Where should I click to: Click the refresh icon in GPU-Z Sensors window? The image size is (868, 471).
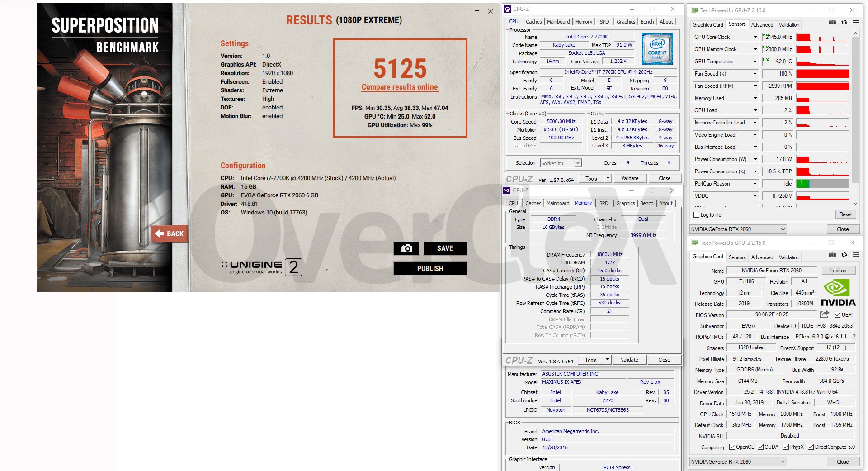tap(844, 22)
